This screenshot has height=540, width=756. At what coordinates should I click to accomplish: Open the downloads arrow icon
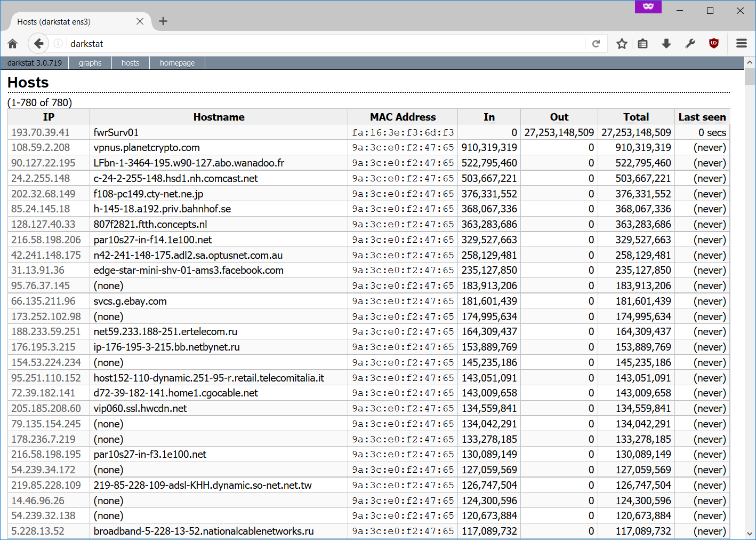[666, 44]
